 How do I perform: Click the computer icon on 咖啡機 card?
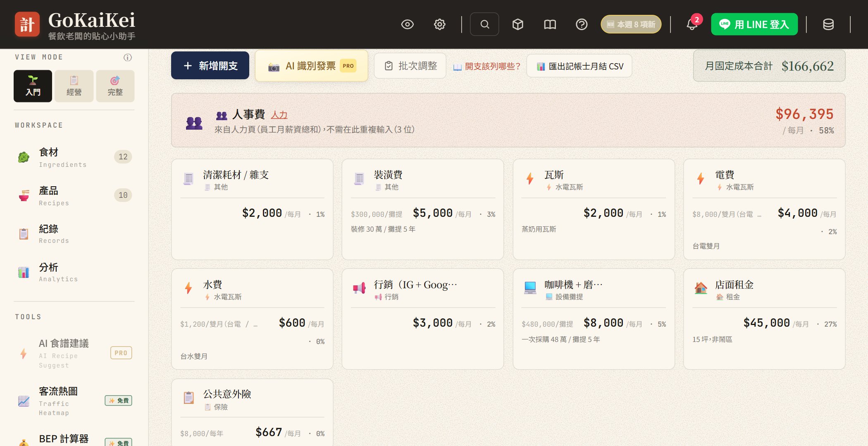tap(530, 287)
